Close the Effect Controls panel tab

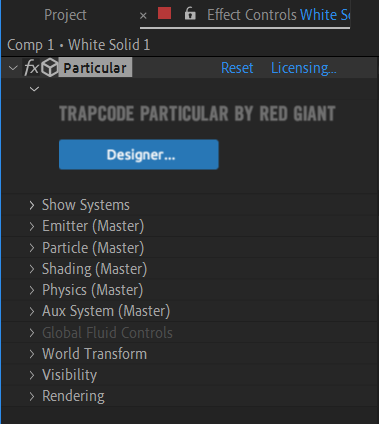click(x=143, y=15)
